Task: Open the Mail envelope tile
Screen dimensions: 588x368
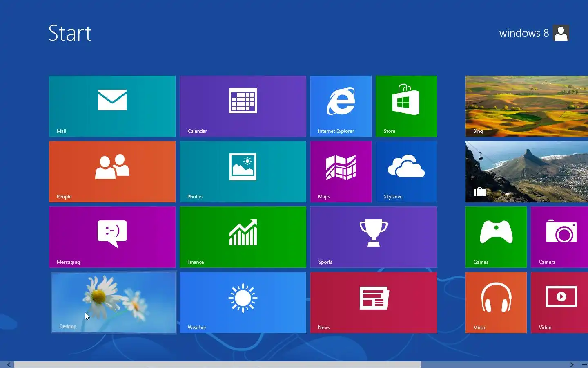Action: tap(112, 106)
